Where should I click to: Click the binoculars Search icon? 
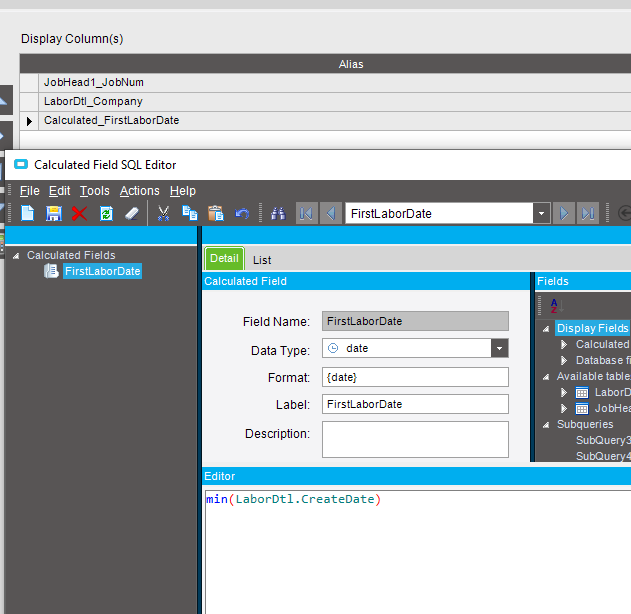point(278,213)
